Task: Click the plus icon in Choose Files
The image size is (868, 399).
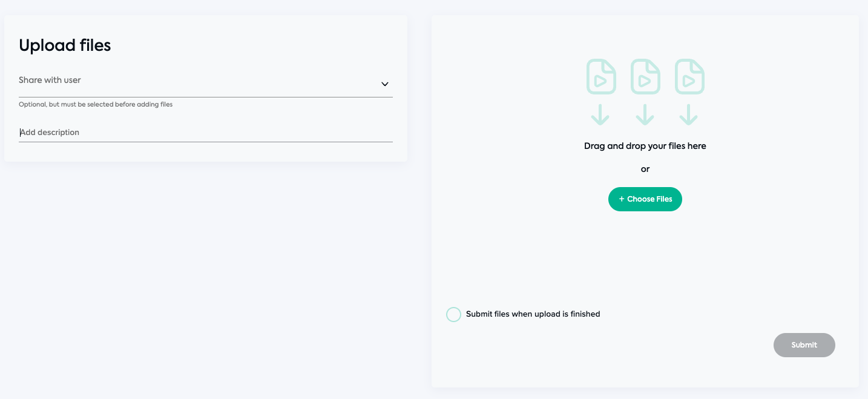Action: pyautogui.click(x=622, y=199)
